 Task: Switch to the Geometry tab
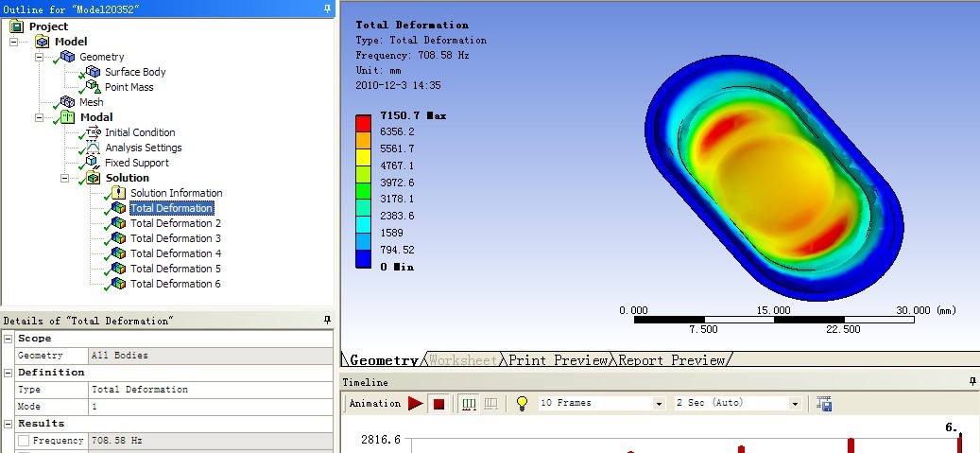coord(383,359)
